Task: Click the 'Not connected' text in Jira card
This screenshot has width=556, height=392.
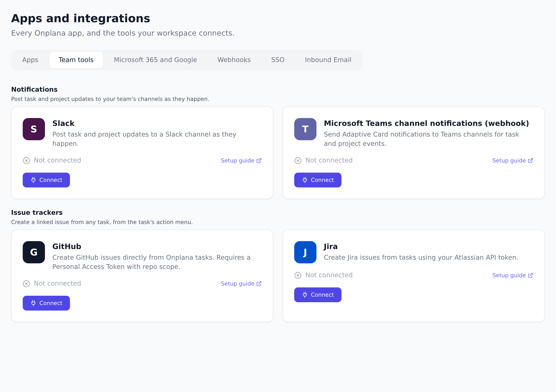Action: coord(329,275)
